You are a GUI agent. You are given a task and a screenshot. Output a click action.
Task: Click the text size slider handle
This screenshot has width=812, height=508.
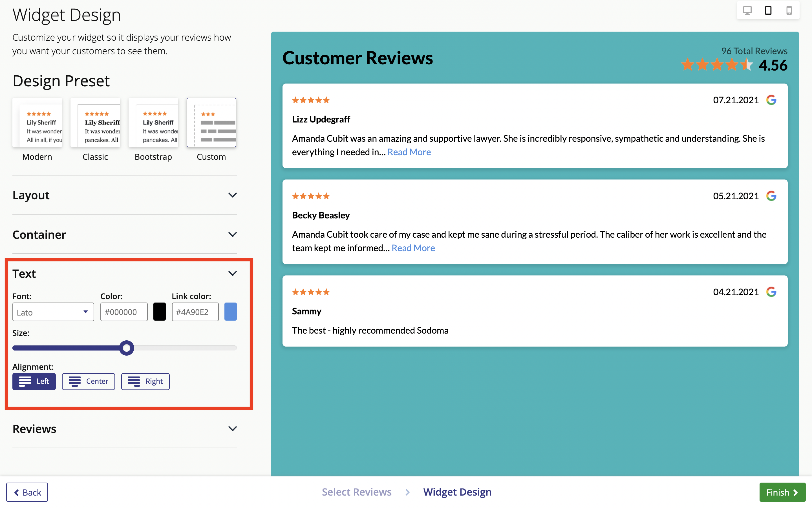click(127, 348)
